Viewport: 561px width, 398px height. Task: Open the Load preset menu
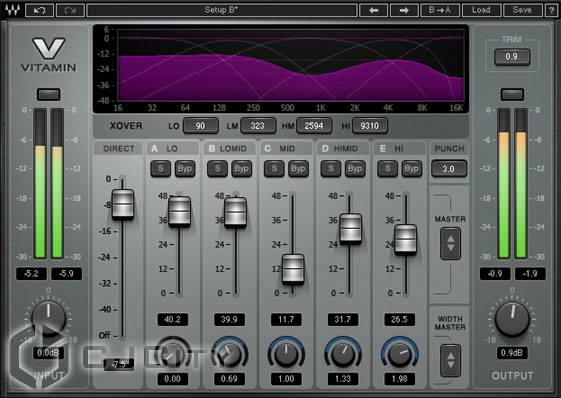click(481, 10)
